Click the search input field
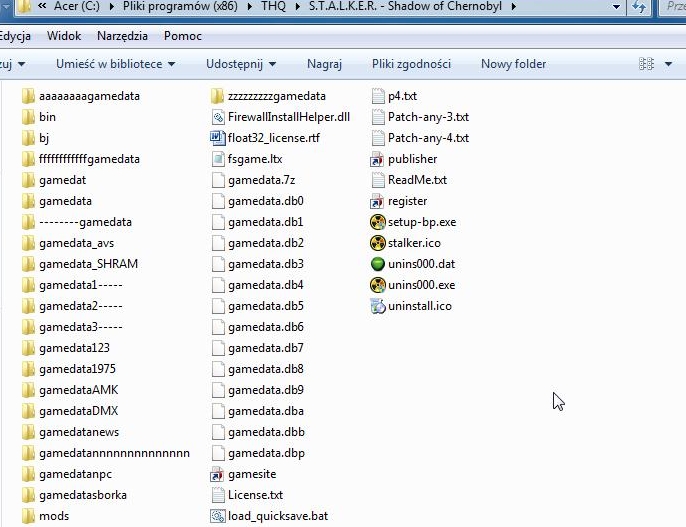Image resolution: width=686 pixels, height=527 pixels. 673,6
